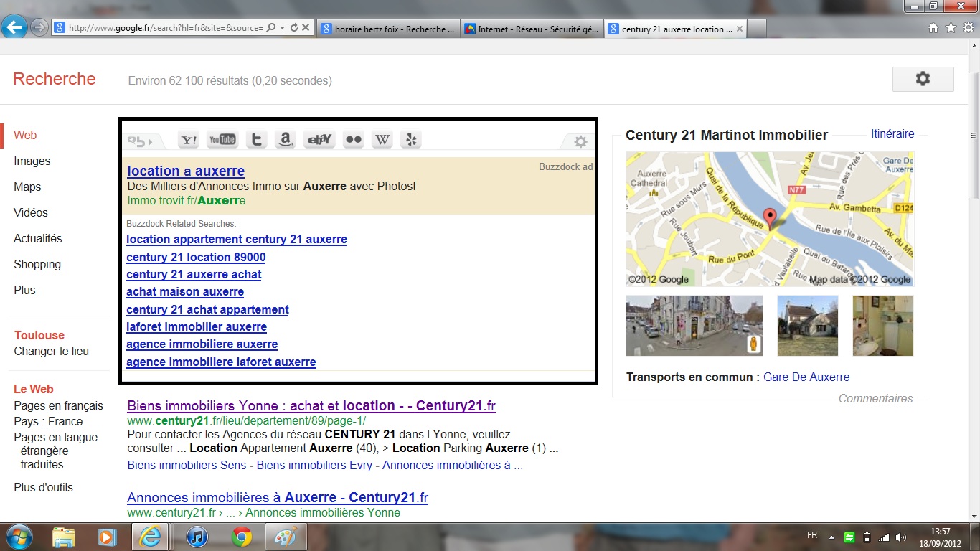Stop loading with the address bar X
Viewport: 980px width, 551px height.
click(306, 28)
